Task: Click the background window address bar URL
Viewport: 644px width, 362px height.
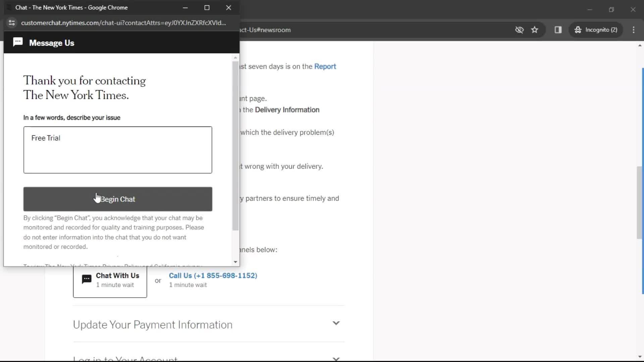Action: 265,30
